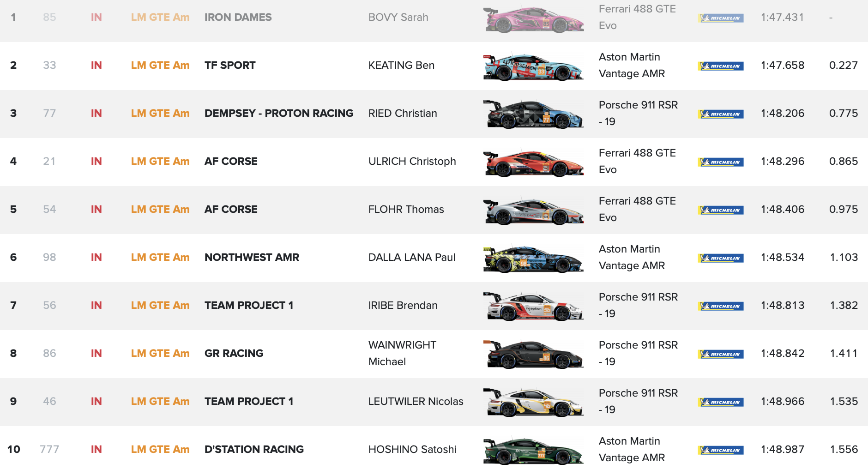Select driver DALLA LANA Paul
Image resolution: width=868 pixels, height=470 pixels.
[412, 257]
